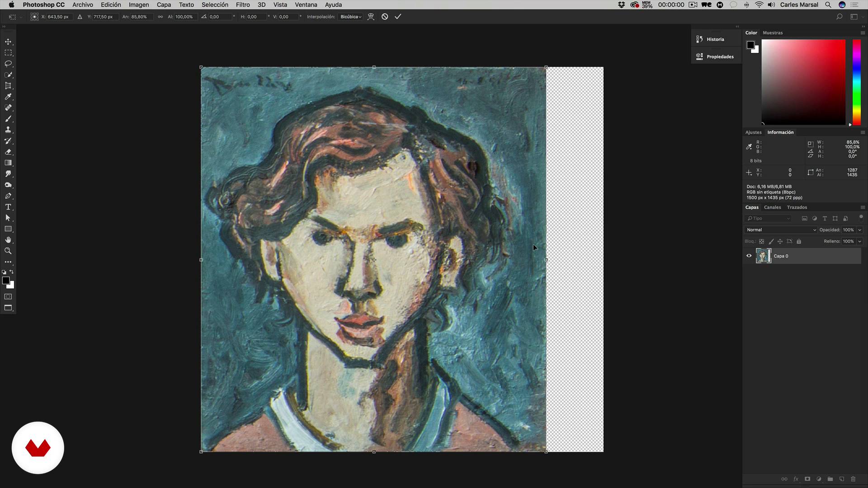The width and height of the screenshot is (868, 488).
Task: Select the Eraser tool
Action: point(8,152)
